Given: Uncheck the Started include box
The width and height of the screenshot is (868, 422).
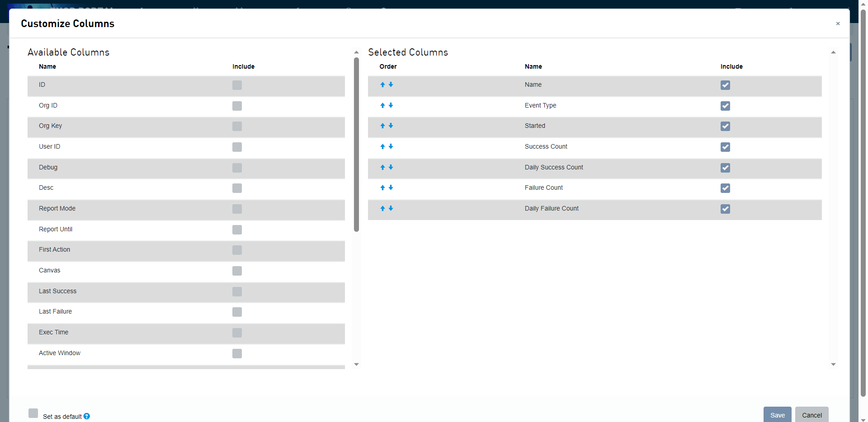Looking at the screenshot, I should click(725, 126).
